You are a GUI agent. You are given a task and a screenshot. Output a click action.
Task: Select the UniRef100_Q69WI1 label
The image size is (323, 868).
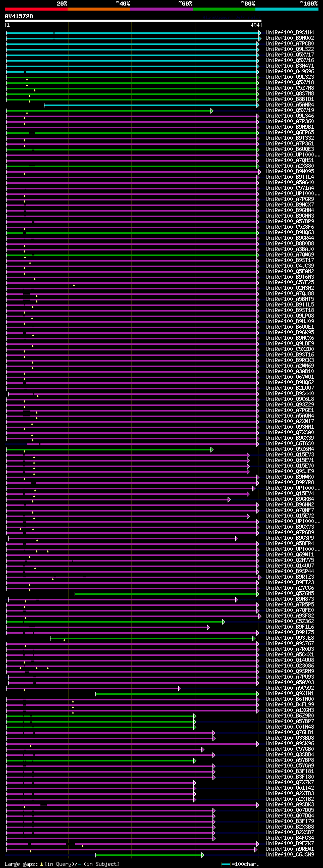(x=290, y=554)
